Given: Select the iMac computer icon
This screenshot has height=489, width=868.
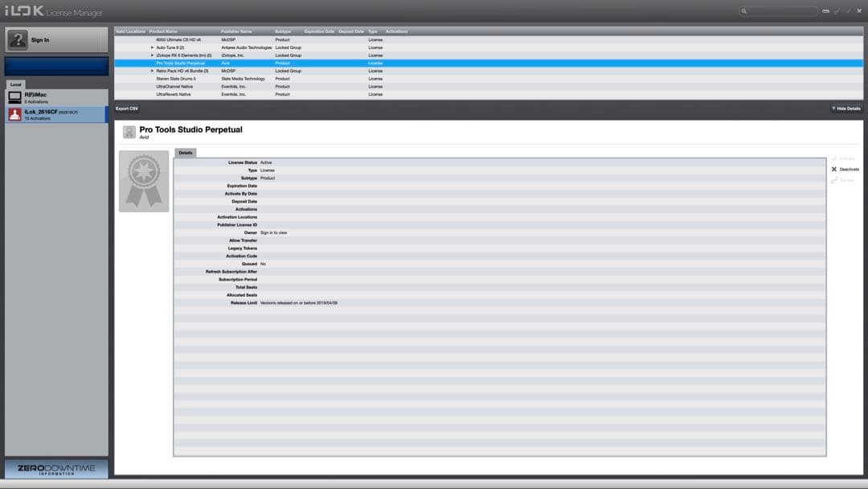Looking at the screenshot, I should coord(14,97).
